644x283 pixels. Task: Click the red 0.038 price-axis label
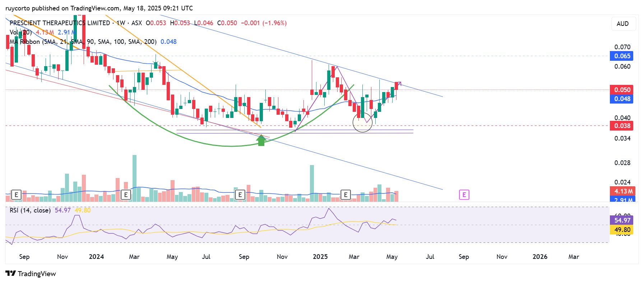pyautogui.click(x=622, y=126)
